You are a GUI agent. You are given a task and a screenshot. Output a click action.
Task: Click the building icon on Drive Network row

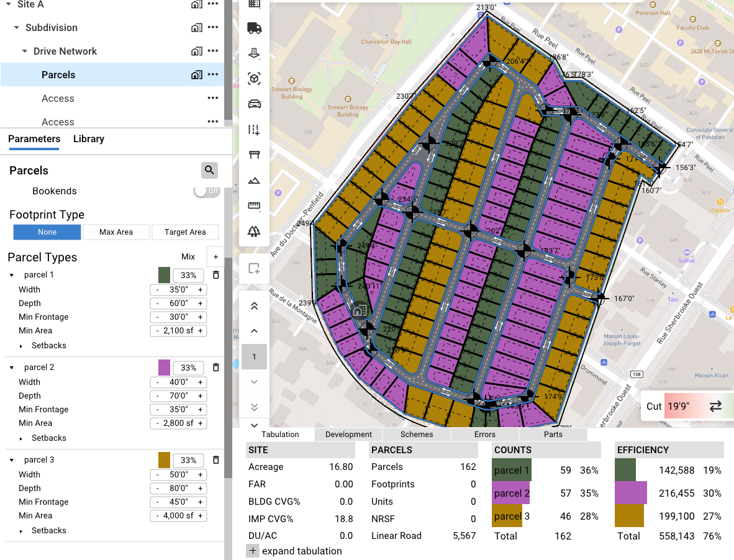coord(197,51)
